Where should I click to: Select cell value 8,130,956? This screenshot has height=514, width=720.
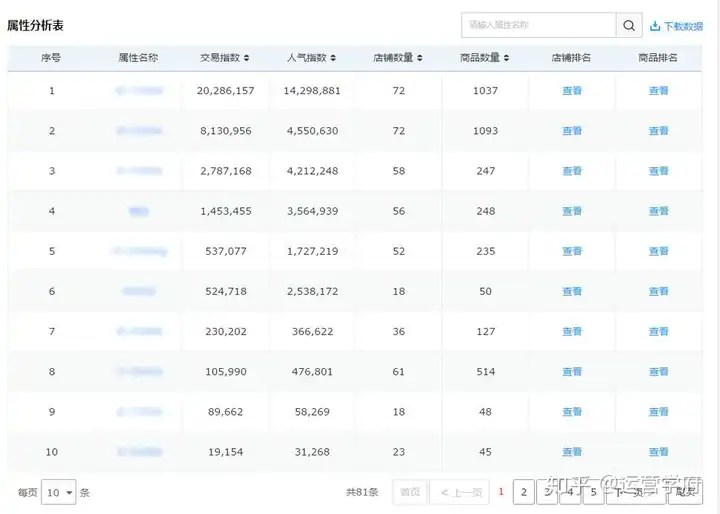pos(226,131)
